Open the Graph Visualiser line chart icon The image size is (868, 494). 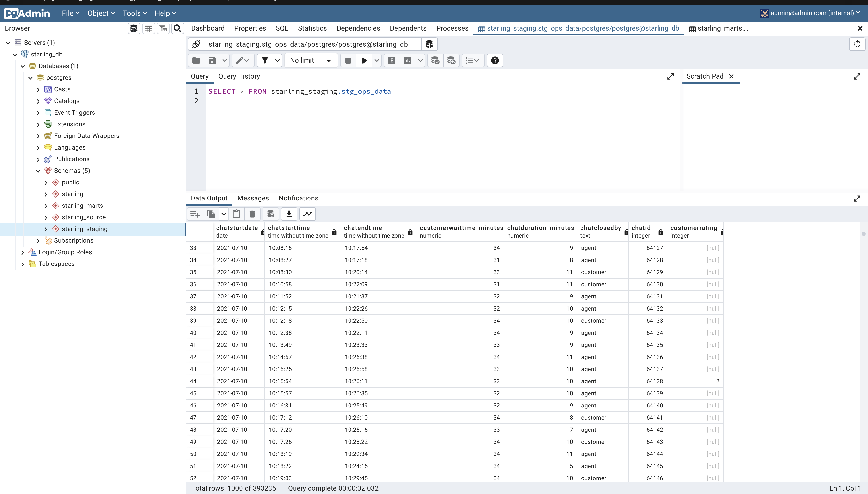(308, 214)
